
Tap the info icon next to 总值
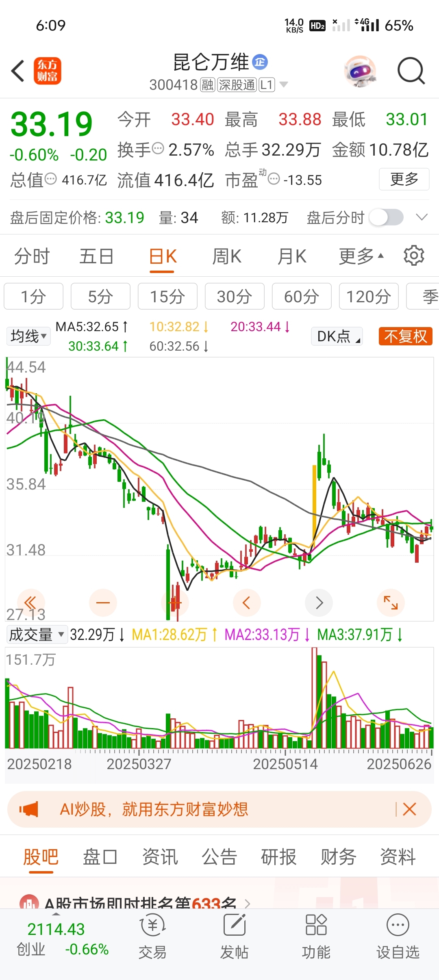click(x=50, y=179)
